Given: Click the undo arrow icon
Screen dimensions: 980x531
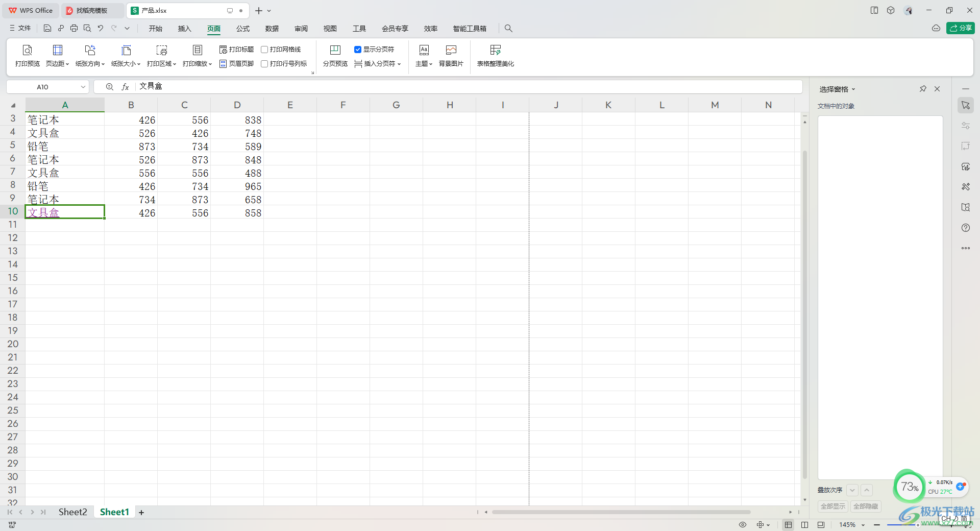Looking at the screenshot, I should [101, 29].
